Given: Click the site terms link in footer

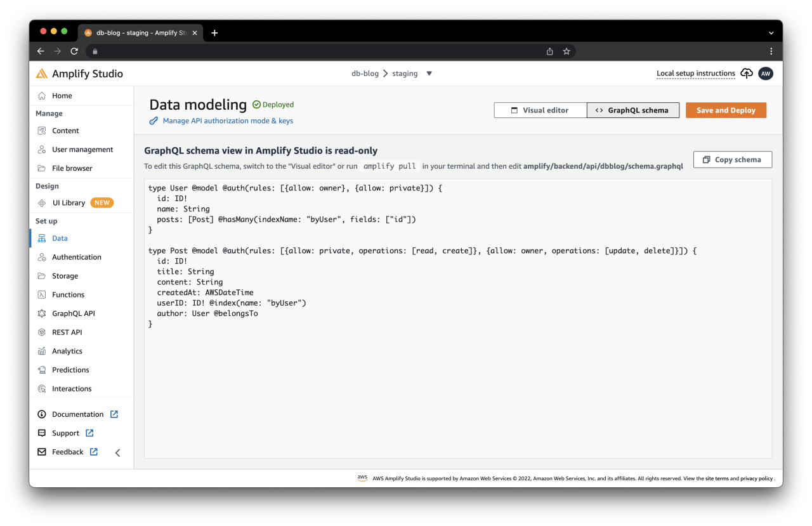Looking at the screenshot, I should (717, 478).
